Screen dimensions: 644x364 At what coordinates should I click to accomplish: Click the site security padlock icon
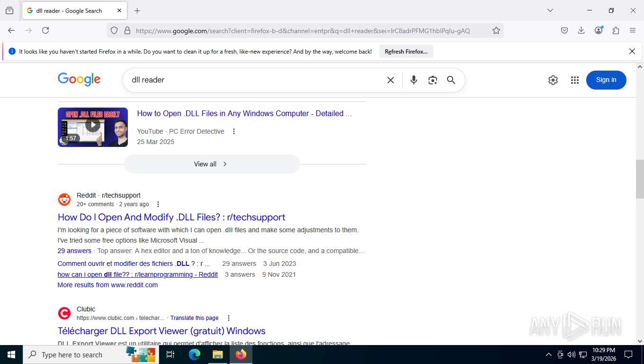pos(127,30)
